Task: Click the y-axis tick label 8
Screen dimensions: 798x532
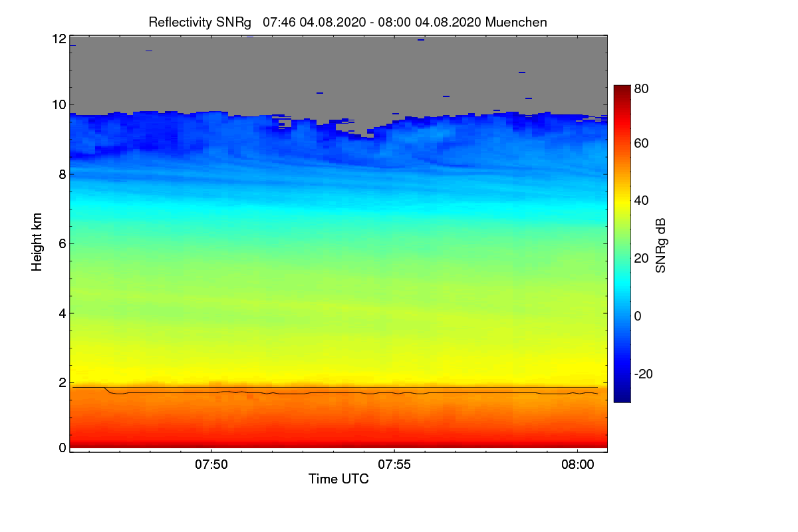Action: coord(62,174)
